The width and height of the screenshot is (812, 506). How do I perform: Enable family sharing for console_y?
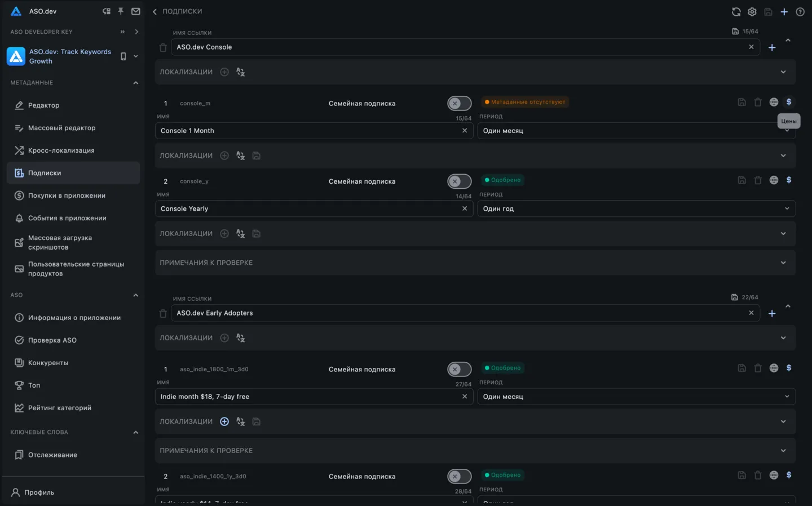tap(459, 181)
